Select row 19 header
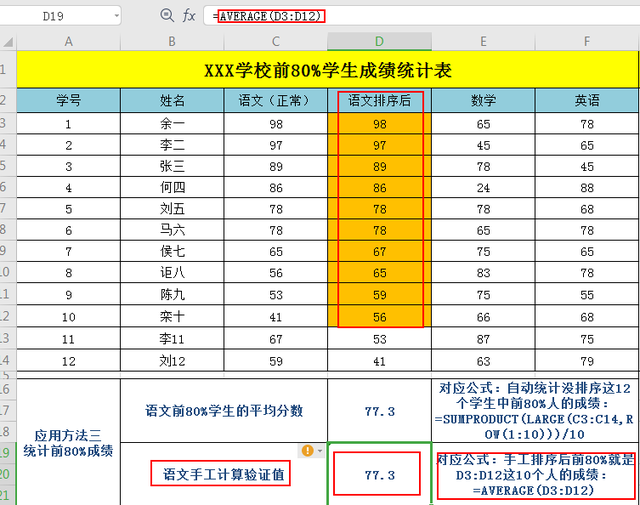The width and height of the screenshot is (640, 505). tap(8, 453)
